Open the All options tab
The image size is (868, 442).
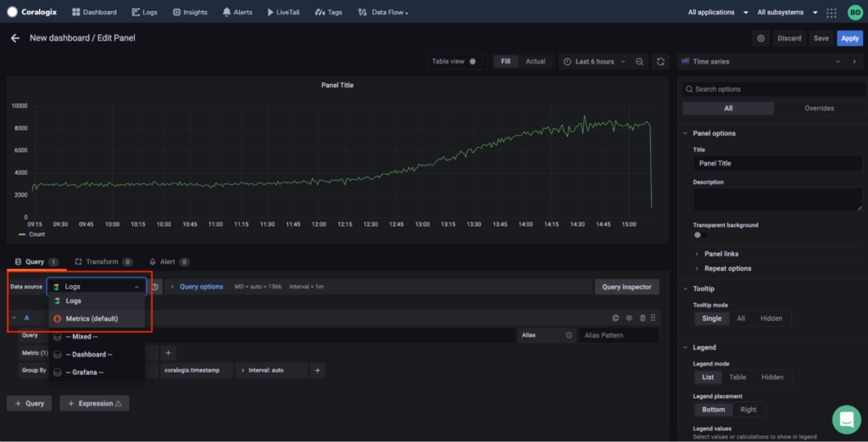pos(728,108)
